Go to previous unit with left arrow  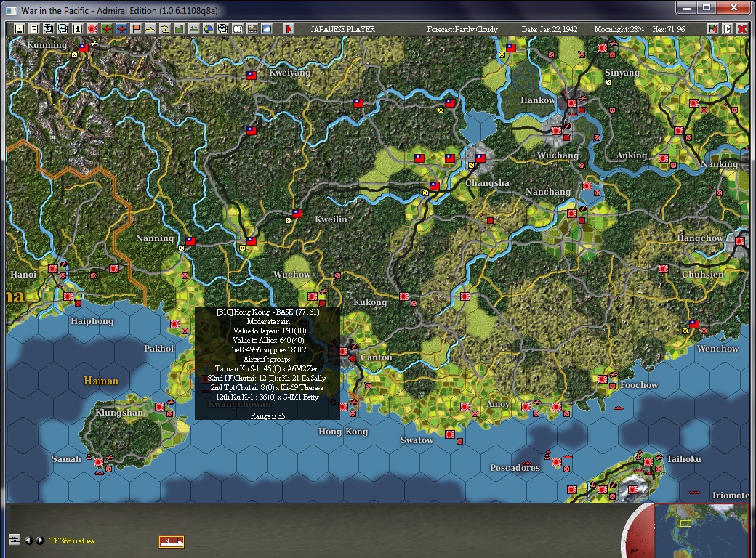pos(29,540)
